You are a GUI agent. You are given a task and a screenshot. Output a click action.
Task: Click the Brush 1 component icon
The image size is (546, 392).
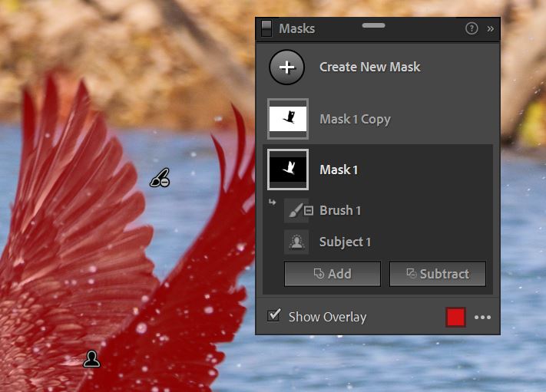click(296, 210)
